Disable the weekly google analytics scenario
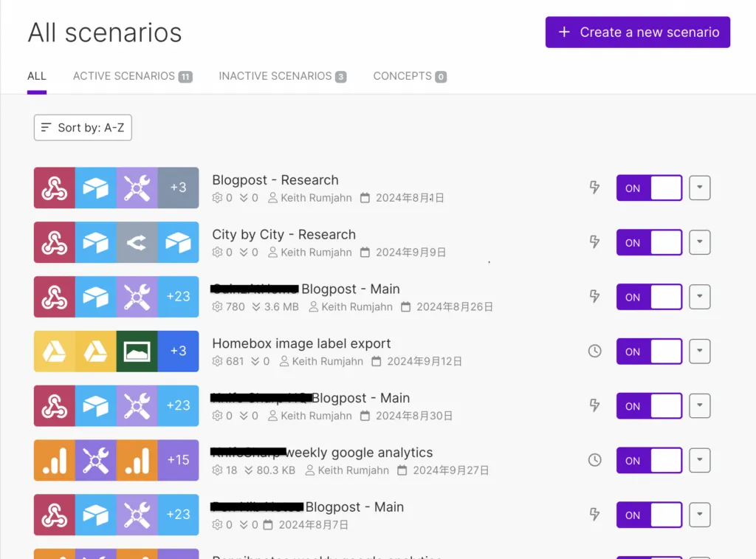The height and width of the screenshot is (559, 756). 649,461
